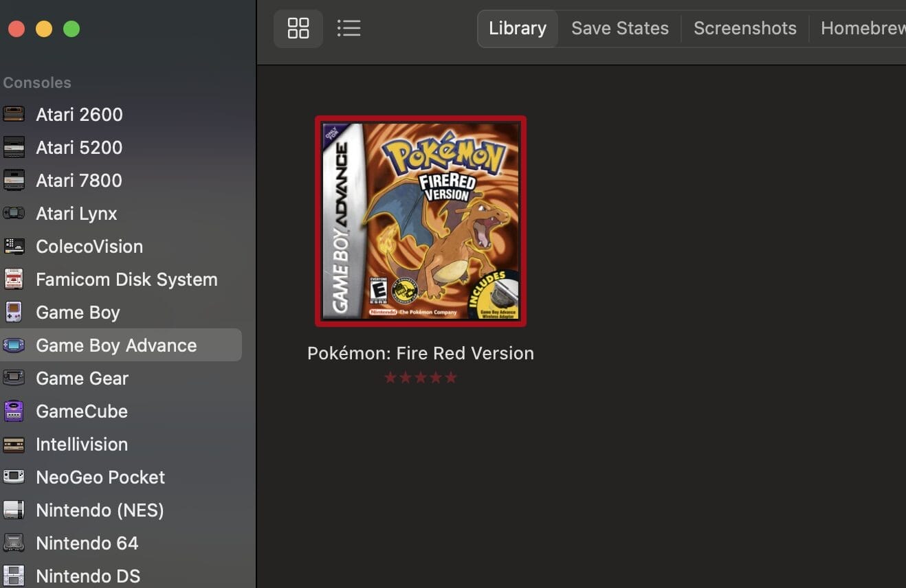Switch to list view using the list icon

pyautogui.click(x=349, y=28)
